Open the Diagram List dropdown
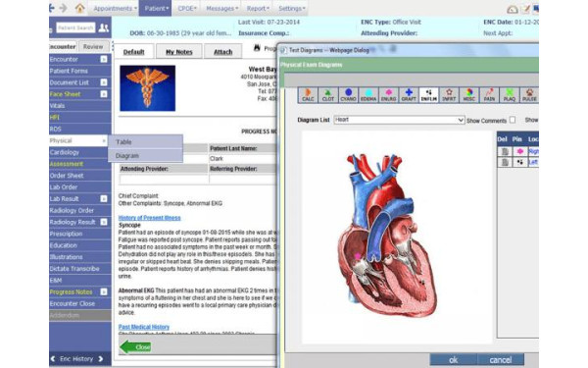The width and height of the screenshot is (588, 368). (x=399, y=120)
